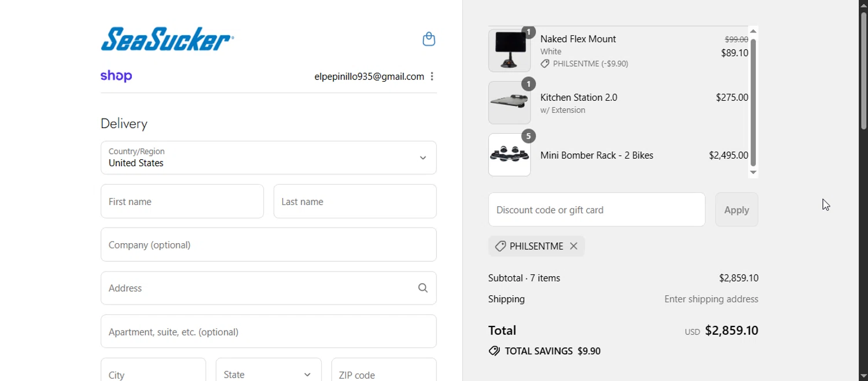Click the Mini Bomber Rack - 2 Bikes name

[x=597, y=155]
